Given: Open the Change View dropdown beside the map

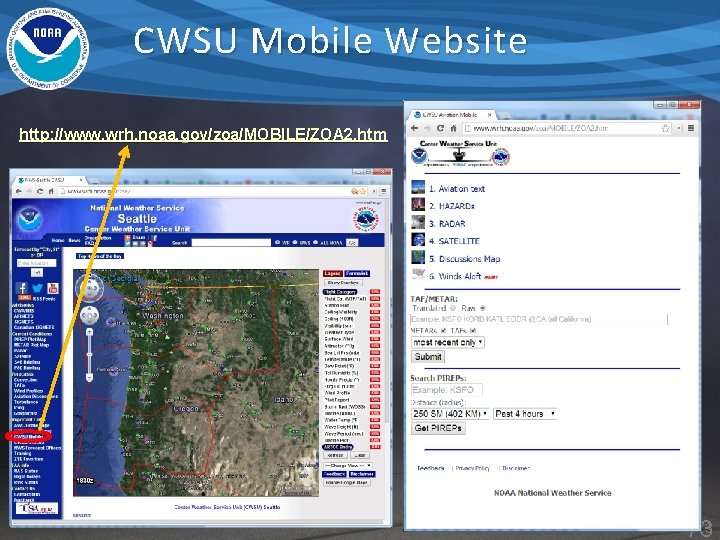Looking at the screenshot, I should (347, 466).
